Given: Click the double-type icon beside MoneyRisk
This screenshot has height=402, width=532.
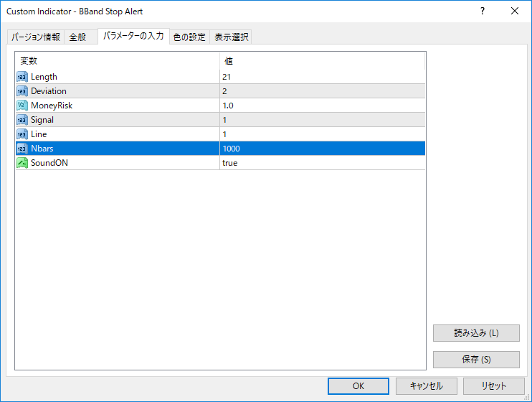Looking at the screenshot, I should point(22,106).
